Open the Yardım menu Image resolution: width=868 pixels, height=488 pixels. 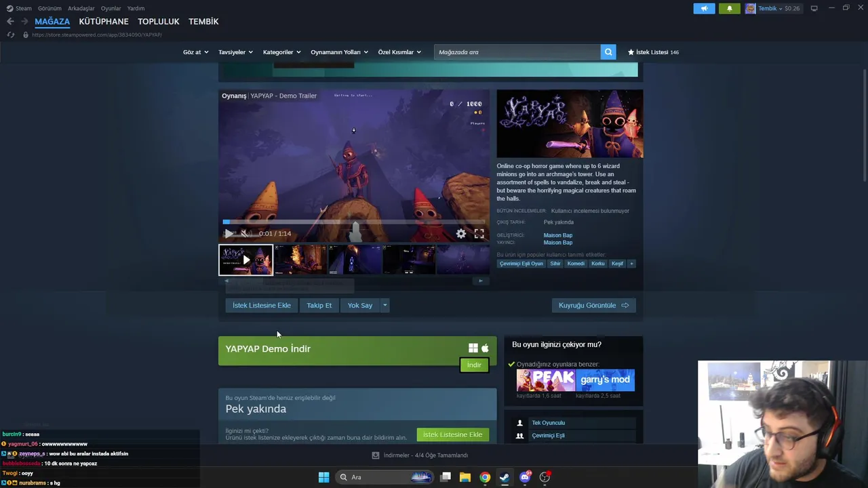pyautogui.click(x=136, y=8)
